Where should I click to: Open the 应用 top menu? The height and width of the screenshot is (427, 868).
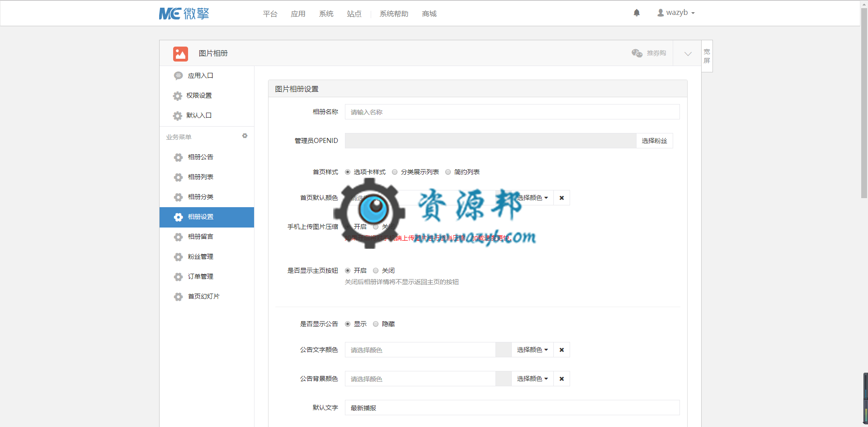tap(298, 14)
